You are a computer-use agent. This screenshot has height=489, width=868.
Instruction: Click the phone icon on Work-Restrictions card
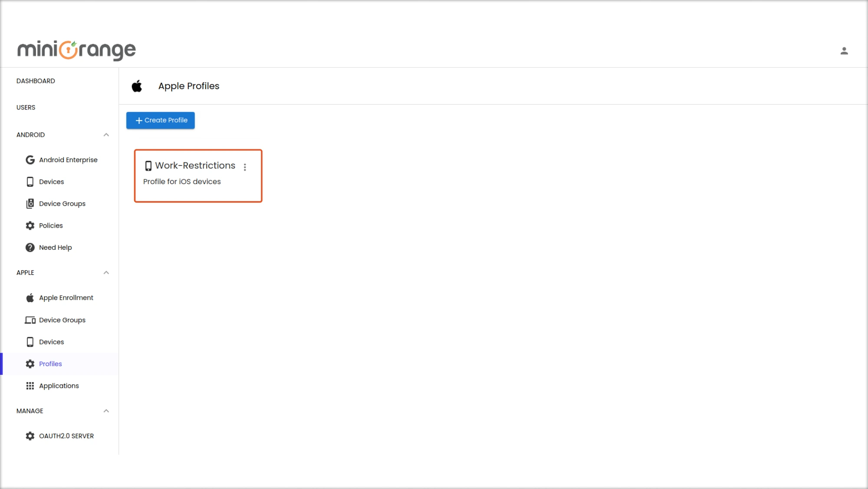click(148, 165)
